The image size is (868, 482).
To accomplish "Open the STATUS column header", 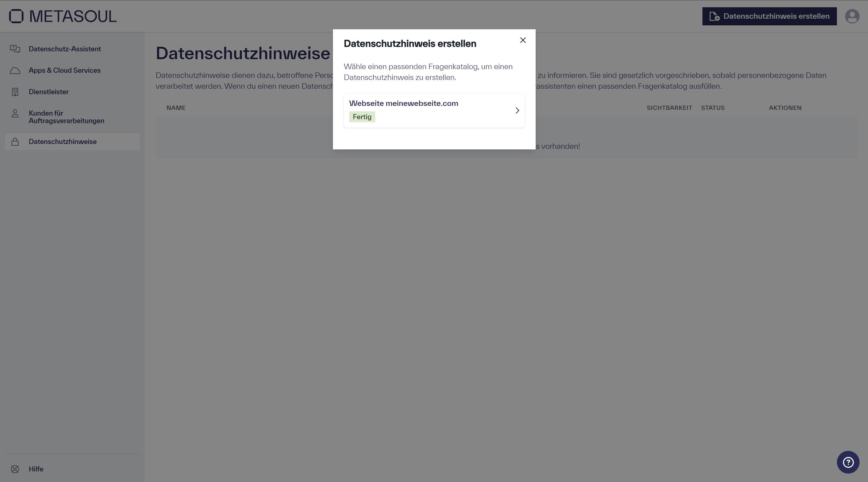I will coord(713,108).
